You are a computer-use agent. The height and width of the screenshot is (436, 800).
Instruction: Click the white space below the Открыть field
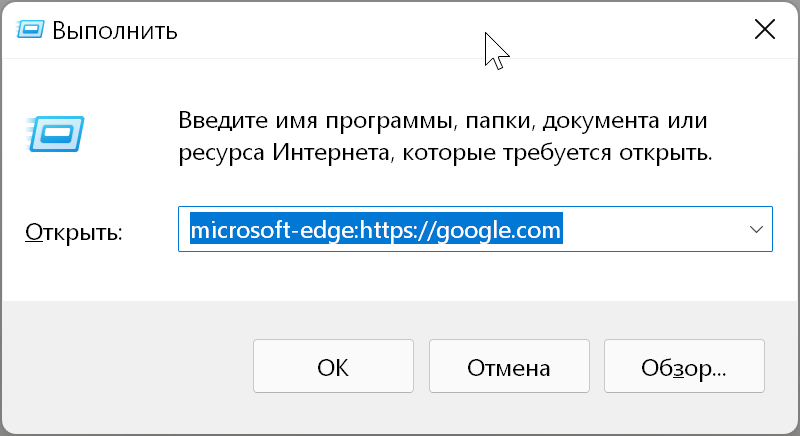(474, 275)
